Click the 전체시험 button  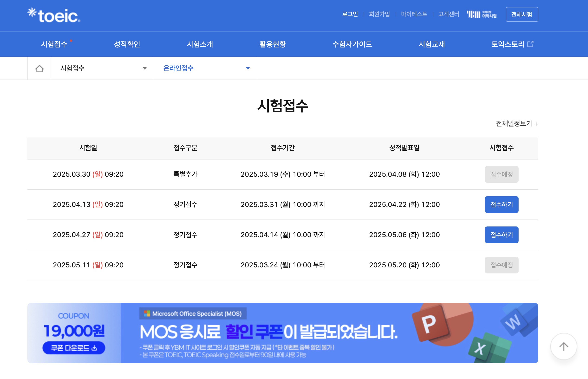(x=522, y=14)
